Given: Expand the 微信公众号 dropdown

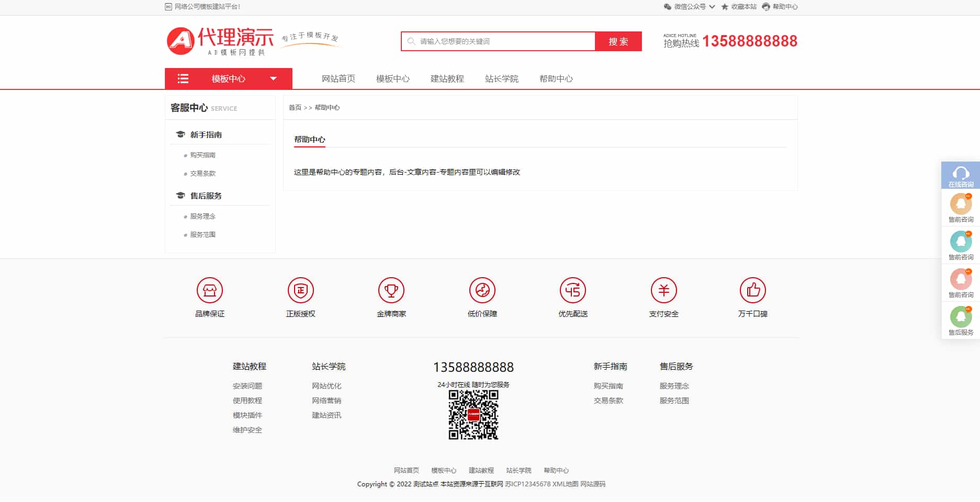Looking at the screenshot, I should point(689,7).
